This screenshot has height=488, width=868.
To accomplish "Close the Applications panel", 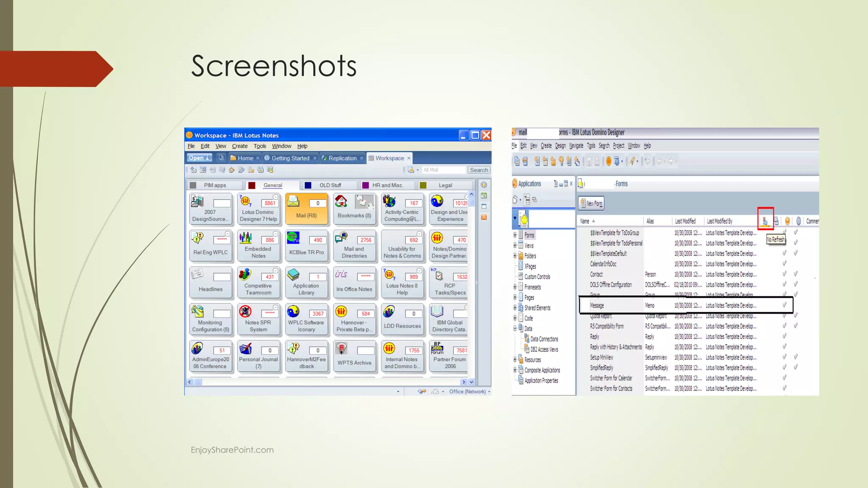I will [x=571, y=183].
